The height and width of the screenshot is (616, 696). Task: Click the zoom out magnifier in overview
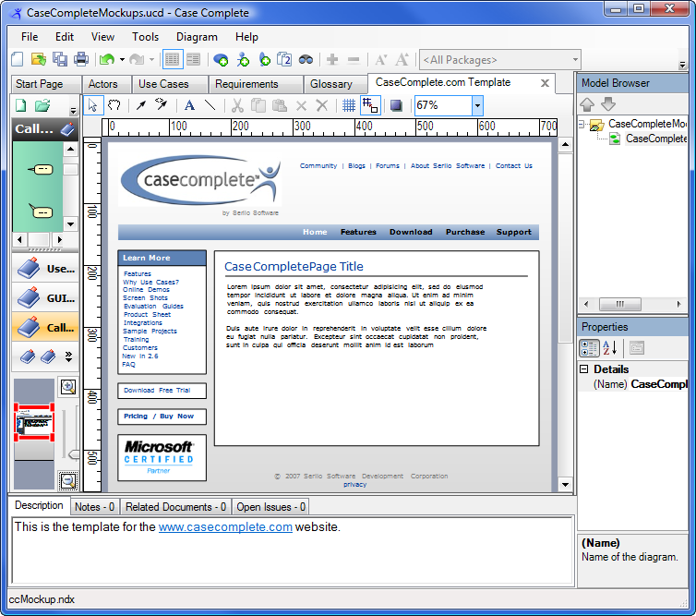coord(68,480)
